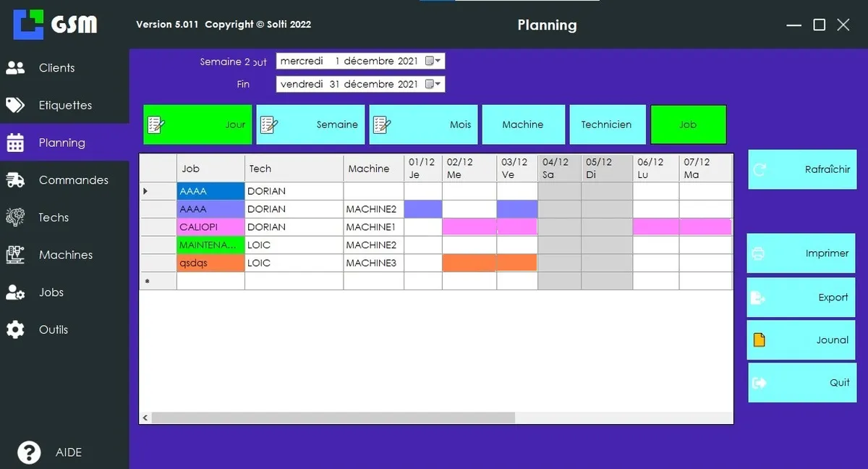Click the pink CALIOPI block on 06/12
The height and width of the screenshot is (469, 868).
tap(656, 227)
